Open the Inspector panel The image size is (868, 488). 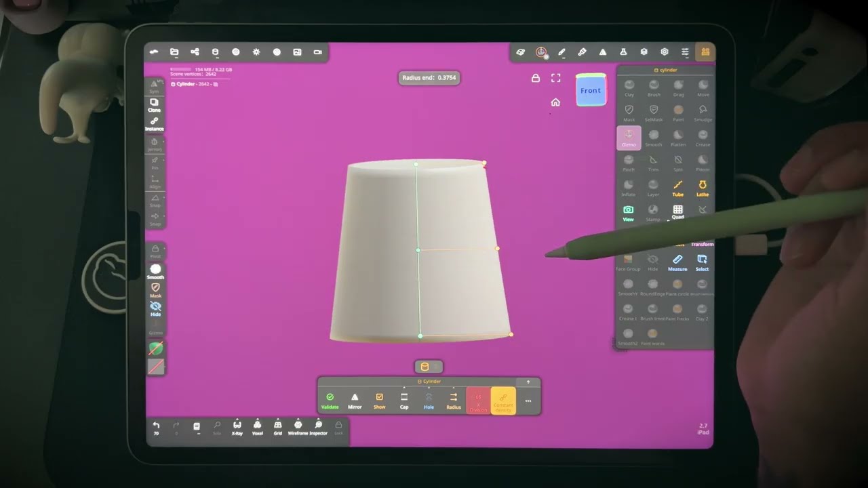(318, 428)
